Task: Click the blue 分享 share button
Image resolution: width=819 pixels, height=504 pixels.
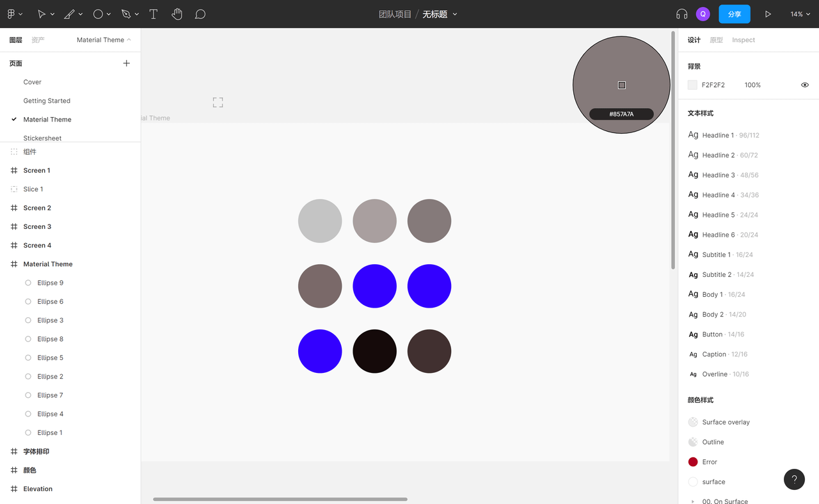Action: coord(735,14)
